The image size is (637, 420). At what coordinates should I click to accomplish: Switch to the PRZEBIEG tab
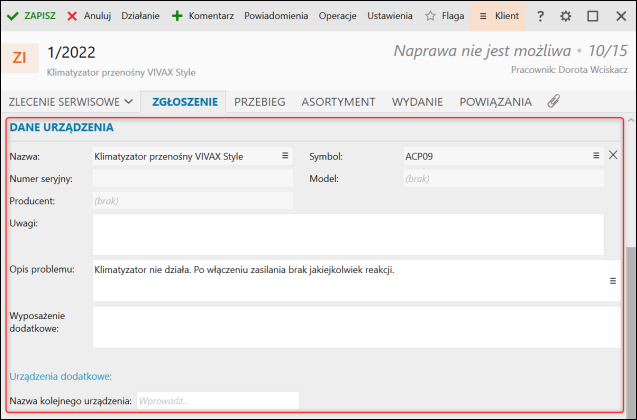pyautogui.click(x=260, y=102)
